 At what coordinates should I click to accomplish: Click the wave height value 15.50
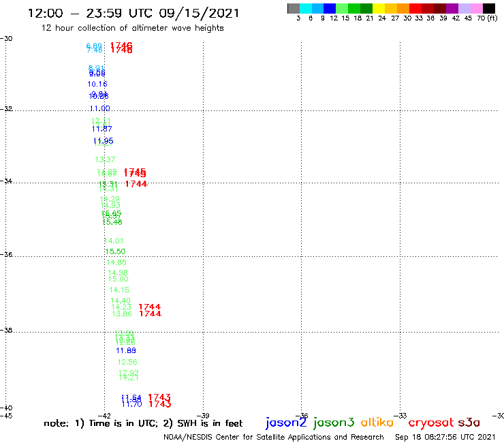[115, 251]
